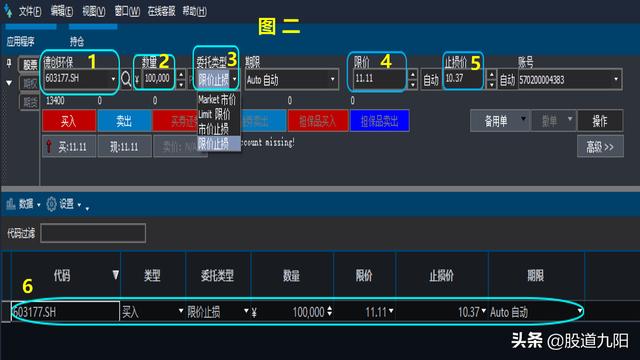
Task: Open the 文件(F) menu
Action: tap(30, 11)
